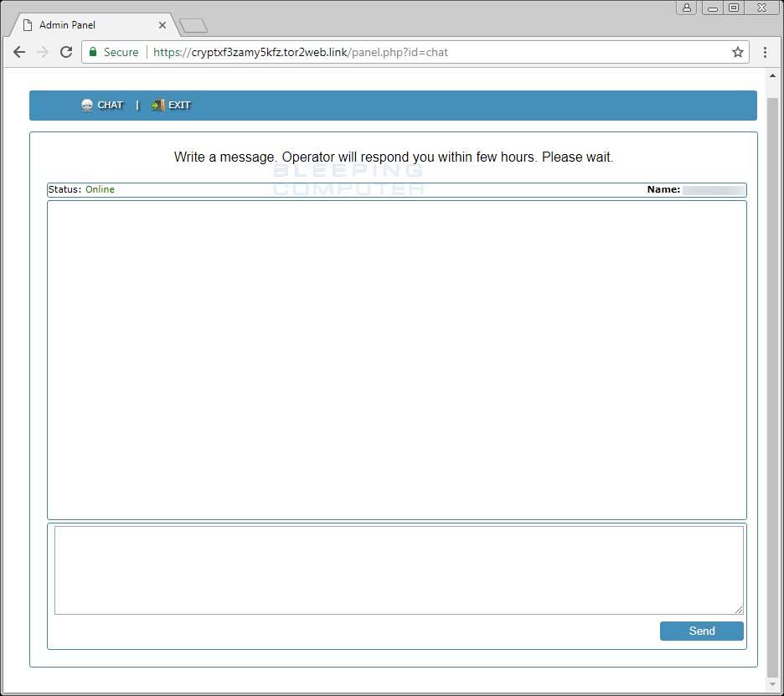Screen dimensions: 784x696
Task: Select the Admin Panel browser tab
Action: pyautogui.click(x=84, y=25)
